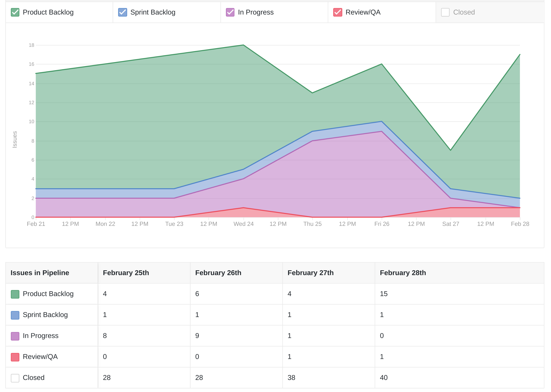The width and height of the screenshot is (551, 392).
Task: Click the Issues y-axis title
Action: point(15,139)
